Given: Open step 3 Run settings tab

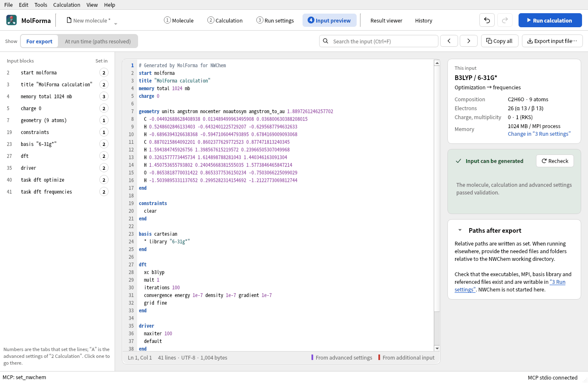Looking at the screenshot, I should [275, 20].
